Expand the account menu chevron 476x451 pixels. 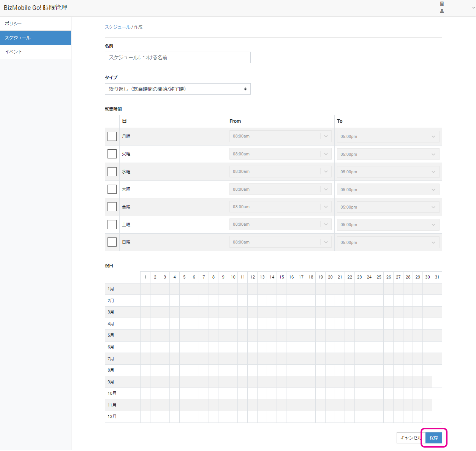(473, 8)
